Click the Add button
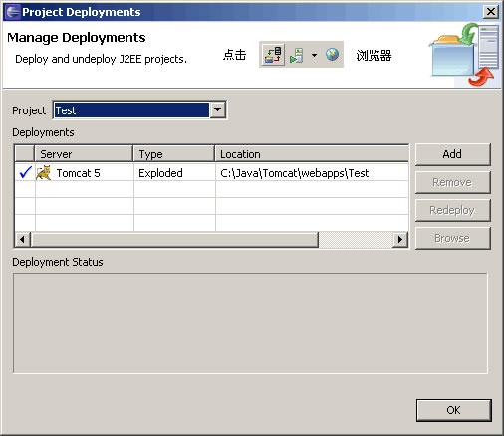Screen dimensions: 504x436 point(452,154)
